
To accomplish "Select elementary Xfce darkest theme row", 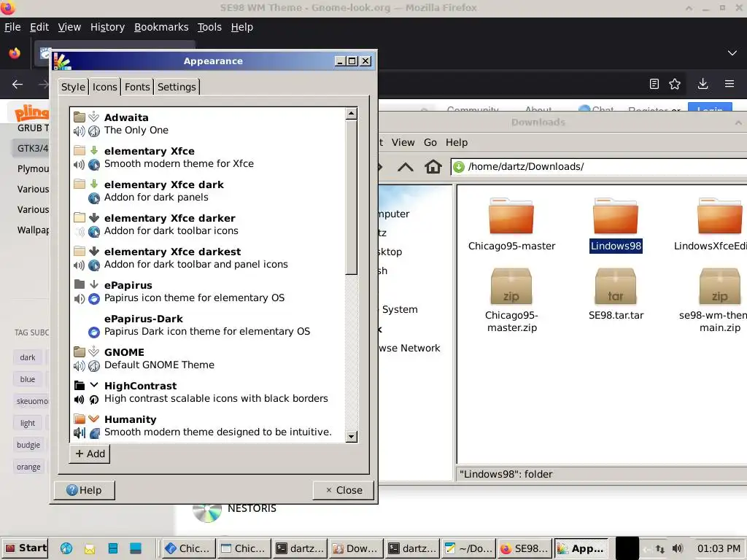I will click(x=208, y=257).
